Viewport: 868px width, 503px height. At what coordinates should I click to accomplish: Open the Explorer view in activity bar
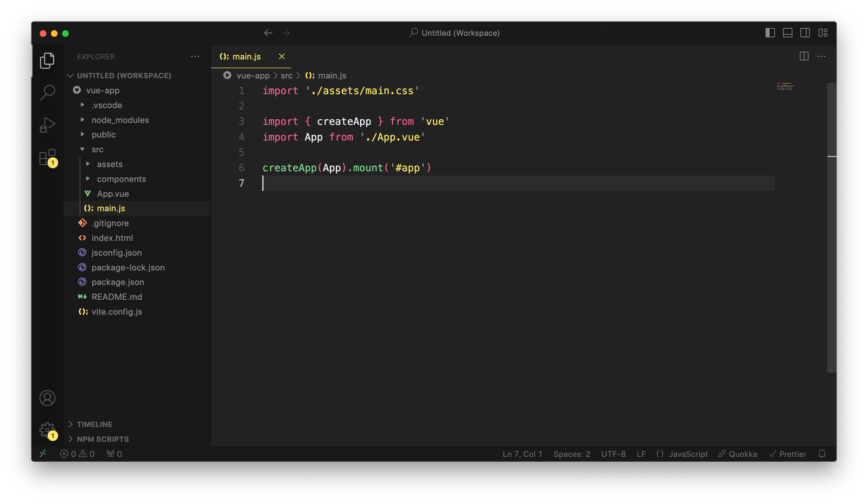tap(47, 61)
